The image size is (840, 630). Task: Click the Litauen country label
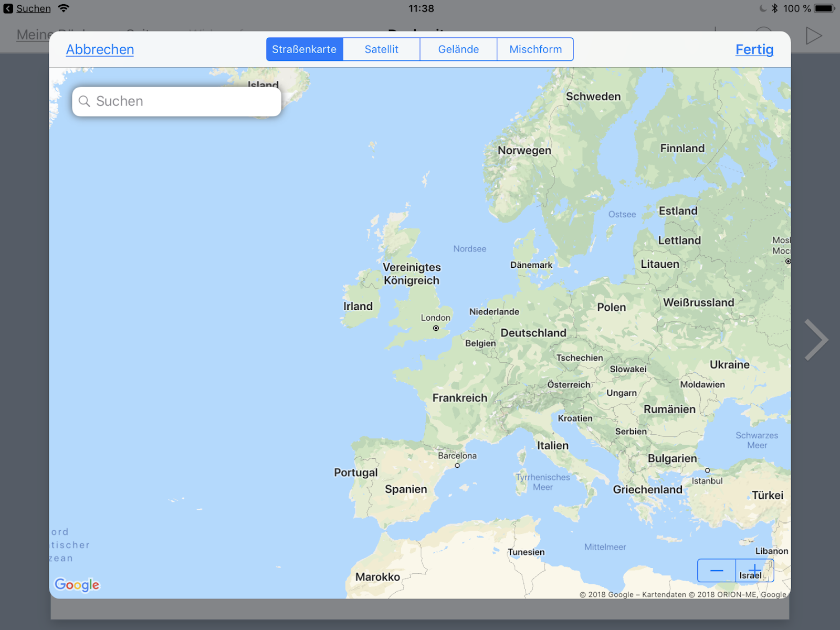[x=660, y=264]
